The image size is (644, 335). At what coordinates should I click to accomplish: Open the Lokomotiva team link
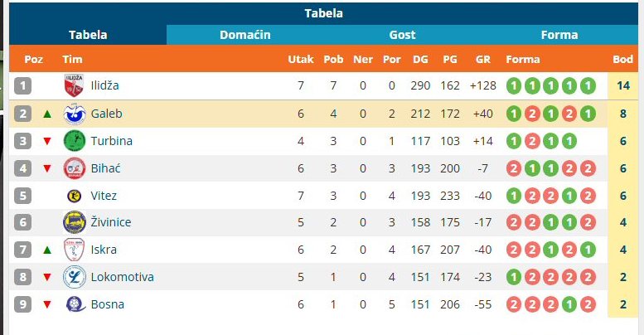(x=123, y=277)
